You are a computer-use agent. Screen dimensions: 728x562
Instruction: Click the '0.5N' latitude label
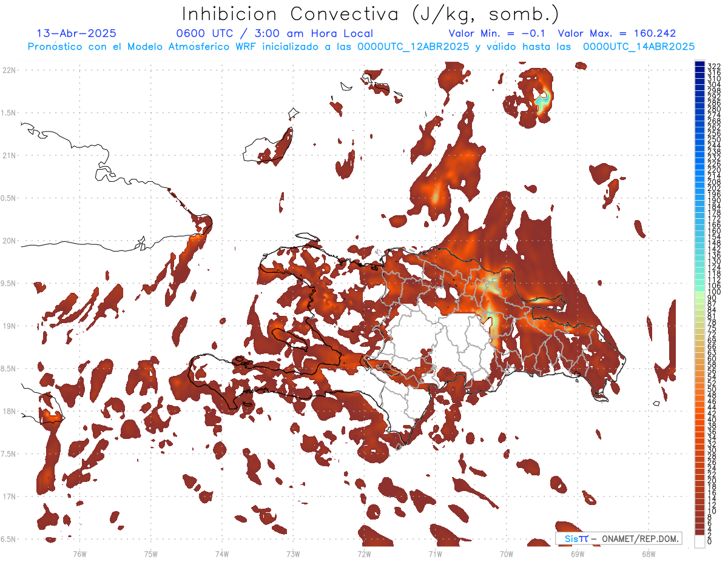click(x=9, y=198)
